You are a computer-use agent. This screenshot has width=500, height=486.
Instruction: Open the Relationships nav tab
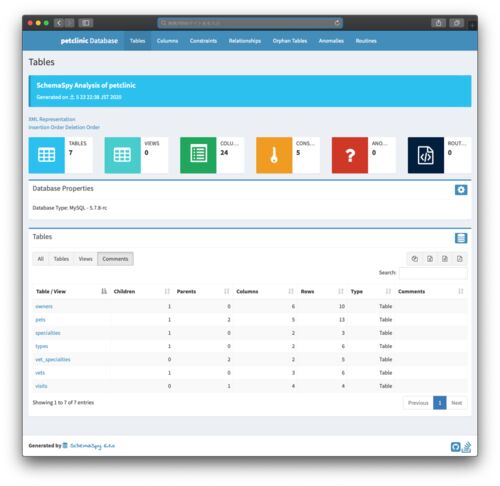245,41
